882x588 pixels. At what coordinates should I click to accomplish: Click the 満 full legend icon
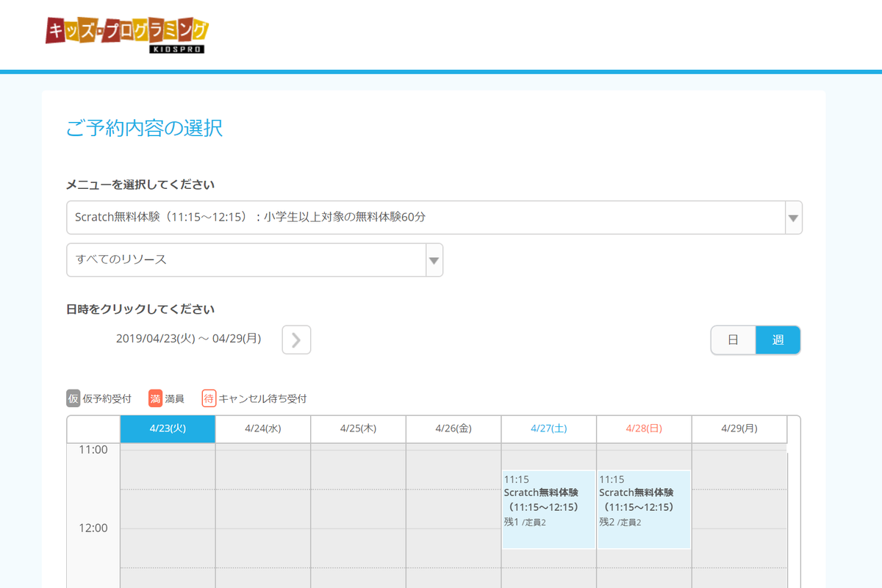coord(155,398)
